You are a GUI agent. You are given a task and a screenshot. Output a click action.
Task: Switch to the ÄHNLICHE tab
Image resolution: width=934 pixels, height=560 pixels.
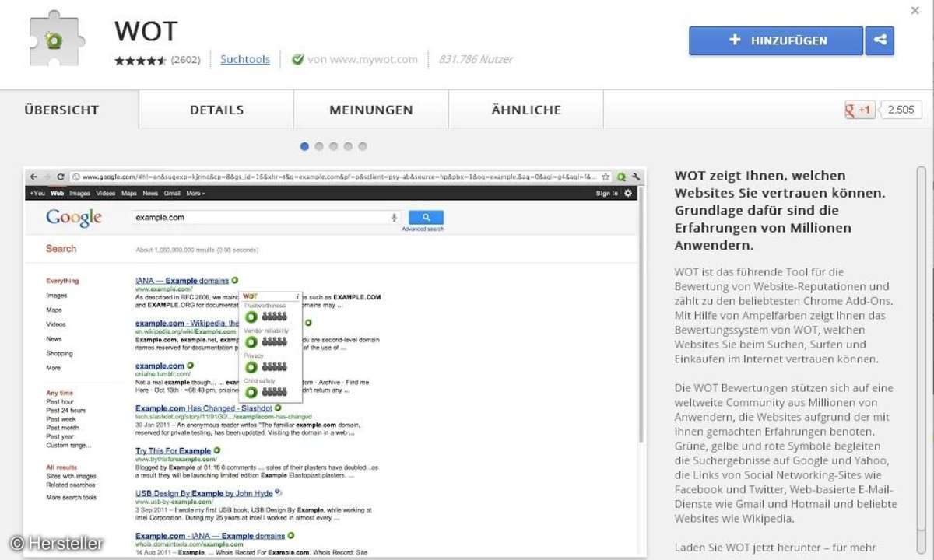(x=526, y=110)
